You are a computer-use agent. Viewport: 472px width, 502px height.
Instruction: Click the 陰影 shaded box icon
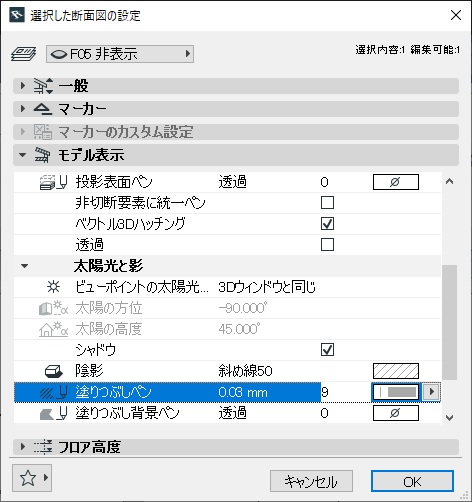54,371
